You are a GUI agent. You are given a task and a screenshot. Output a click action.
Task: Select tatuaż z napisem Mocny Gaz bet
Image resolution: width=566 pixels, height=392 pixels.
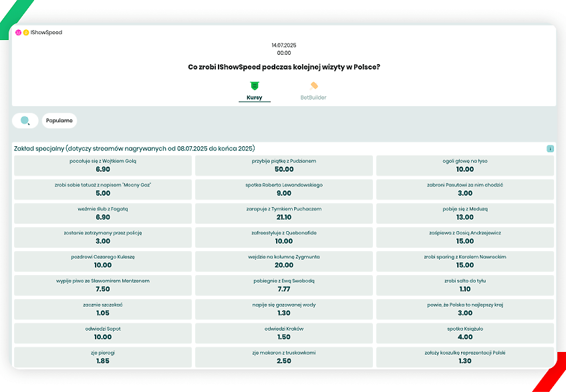103,190
